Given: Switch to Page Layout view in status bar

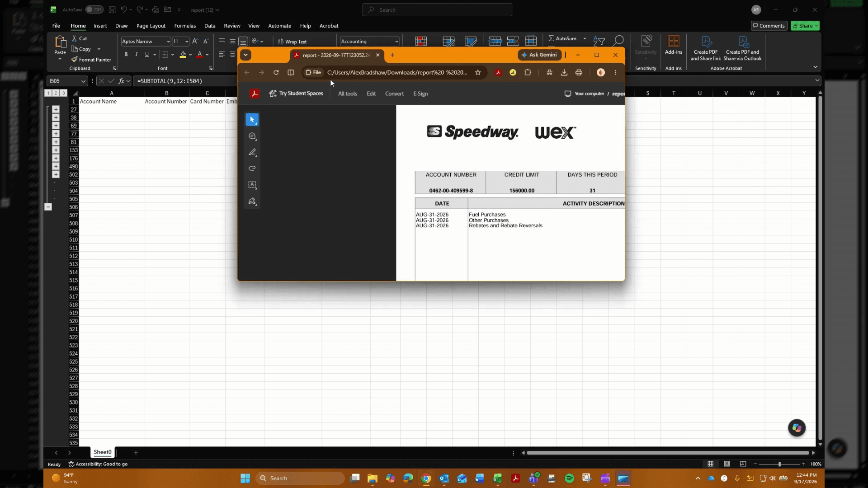Looking at the screenshot, I should click(x=726, y=464).
